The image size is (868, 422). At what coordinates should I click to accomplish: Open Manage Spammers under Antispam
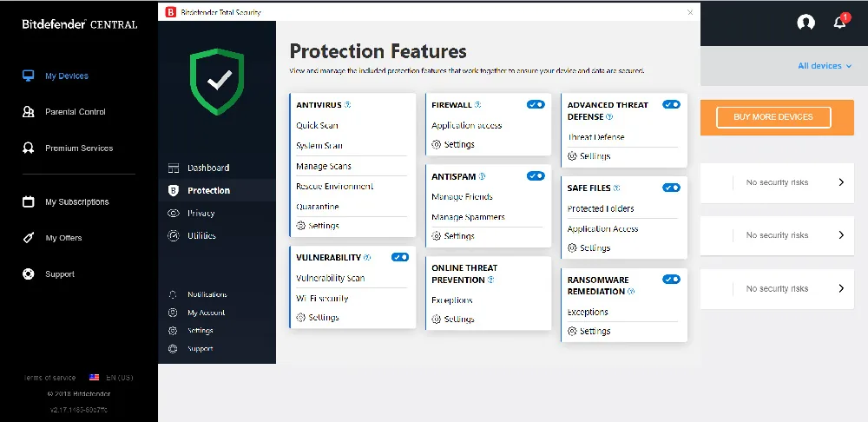coord(469,217)
